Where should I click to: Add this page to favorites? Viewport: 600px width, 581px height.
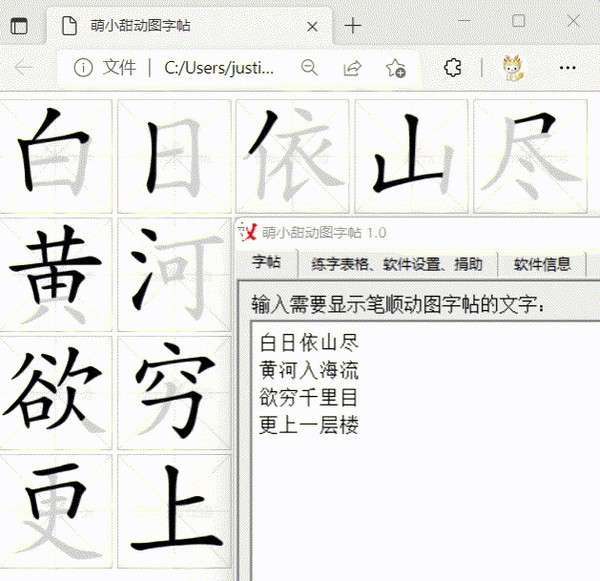[396, 69]
